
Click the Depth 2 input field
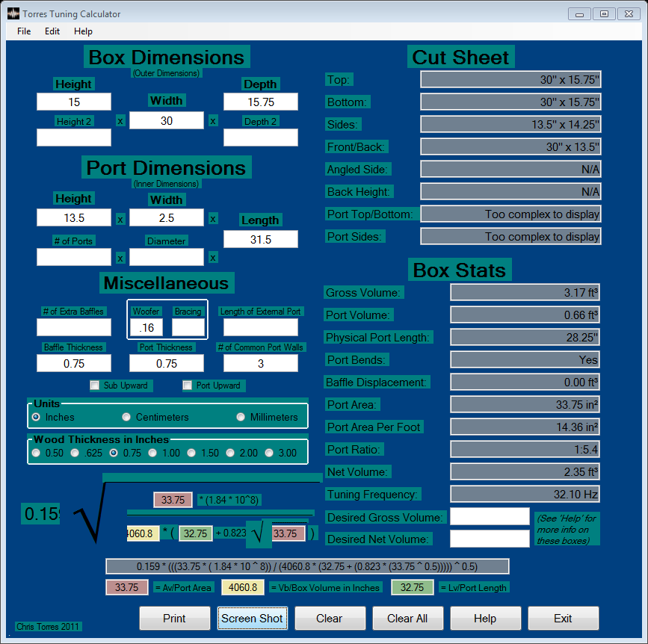261,137
